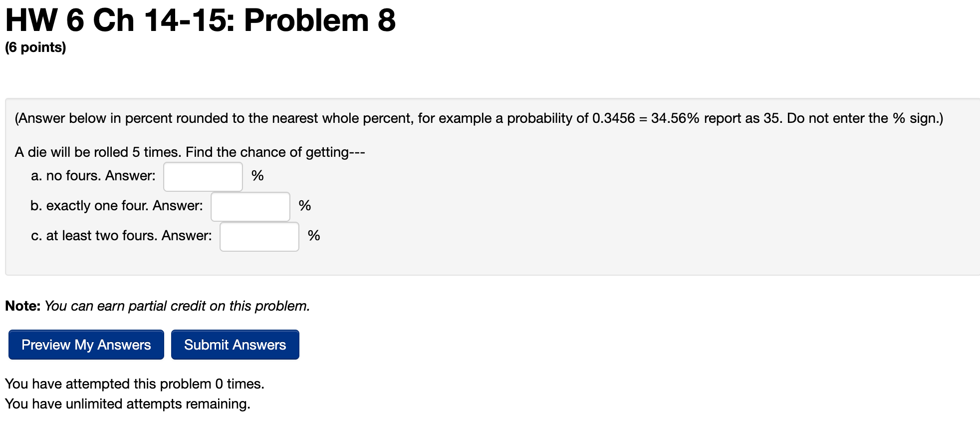Select the 'at least two fours' answer field
The image size is (980, 423).
tap(258, 236)
